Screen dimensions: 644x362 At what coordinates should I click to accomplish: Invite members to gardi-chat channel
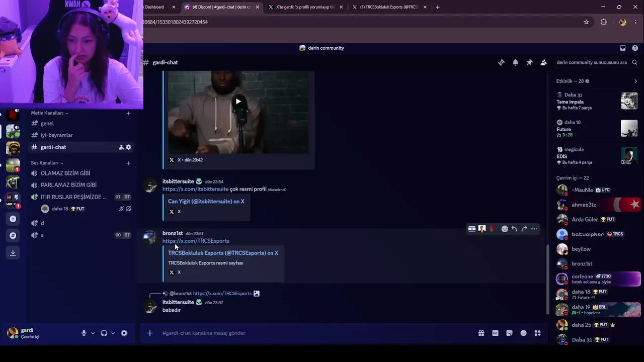pos(121,147)
